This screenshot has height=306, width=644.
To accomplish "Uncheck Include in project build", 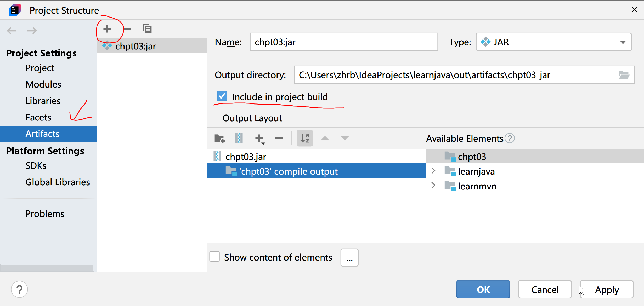I will tap(222, 96).
